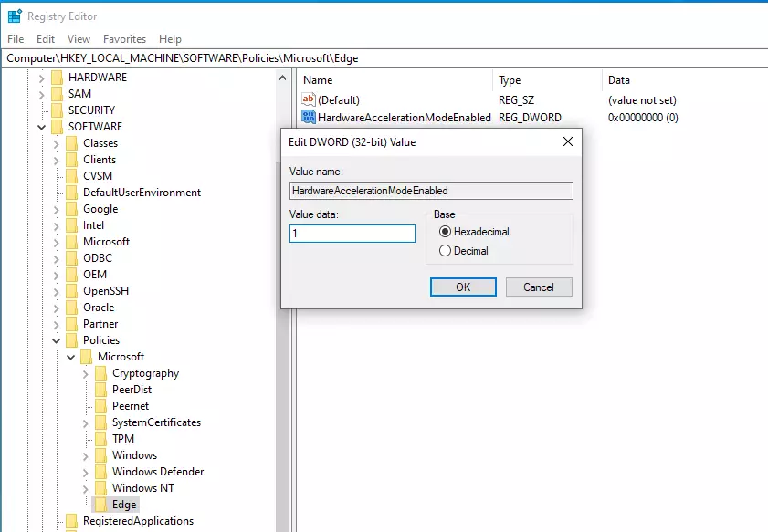Click the SOFTWARE folder icon
Image resolution: width=768 pixels, height=532 pixels.
57,127
